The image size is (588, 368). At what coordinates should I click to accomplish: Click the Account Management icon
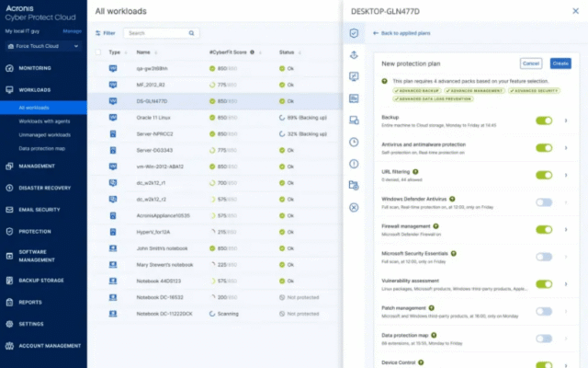(9, 346)
